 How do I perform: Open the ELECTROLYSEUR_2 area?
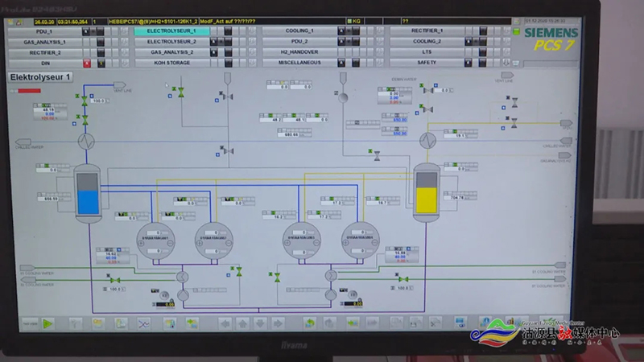(171, 41)
